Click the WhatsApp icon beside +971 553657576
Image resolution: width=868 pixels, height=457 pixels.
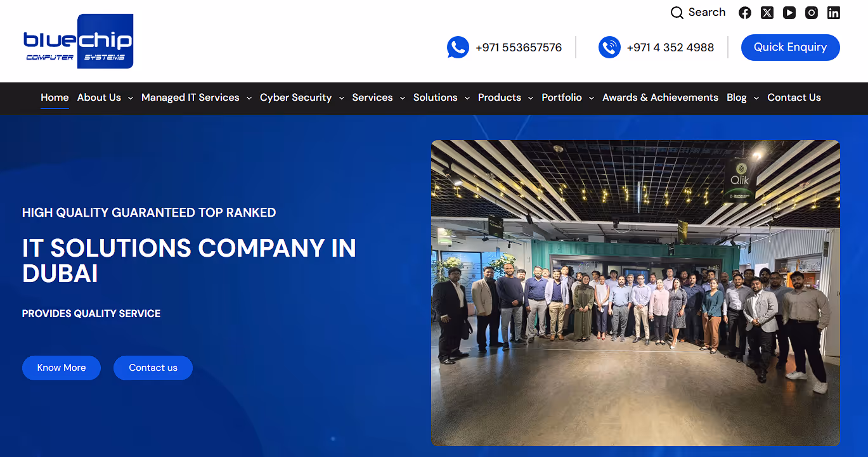click(458, 48)
